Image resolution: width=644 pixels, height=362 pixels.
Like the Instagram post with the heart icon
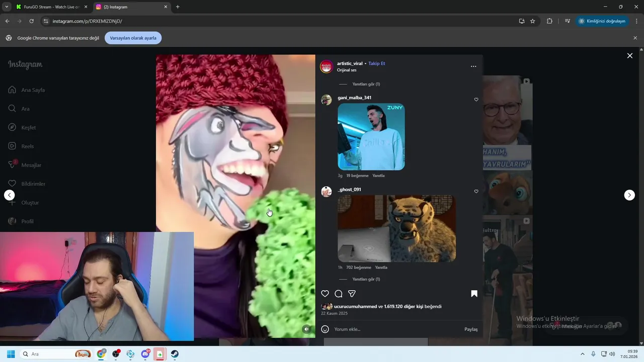[325, 294]
